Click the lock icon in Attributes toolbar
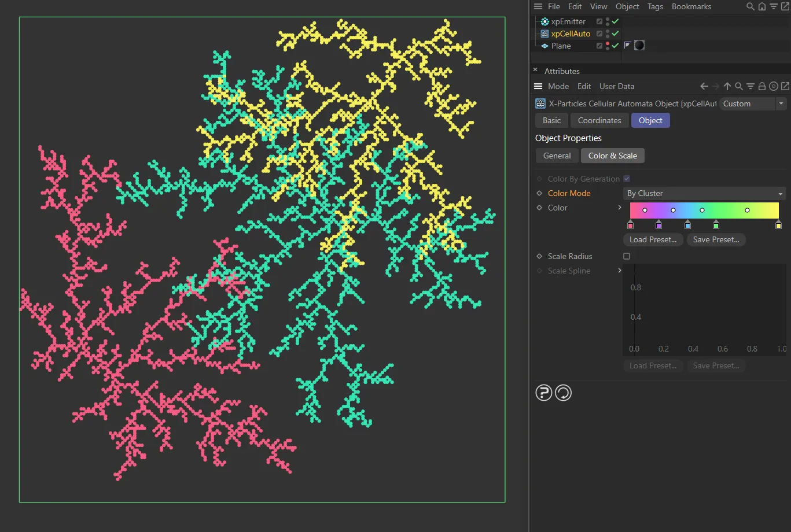The image size is (791, 532). (x=761, y=86)
